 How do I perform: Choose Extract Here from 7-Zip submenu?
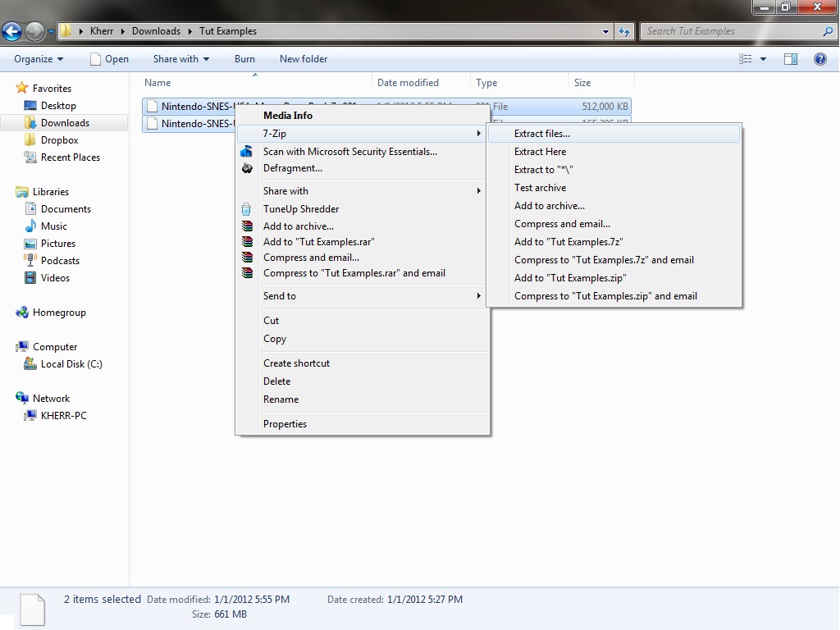(x=540, y=152)
